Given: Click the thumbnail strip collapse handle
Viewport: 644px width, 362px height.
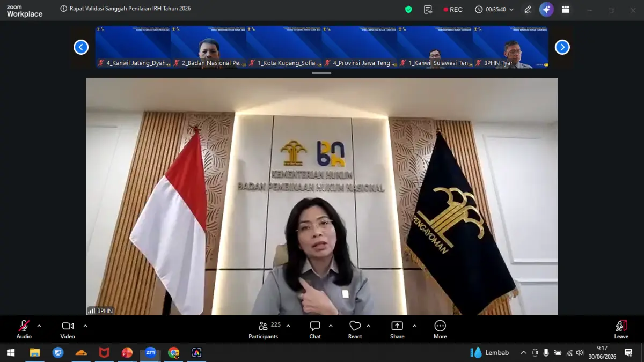Looking at the screenshot, I should (x=321, y=72).
